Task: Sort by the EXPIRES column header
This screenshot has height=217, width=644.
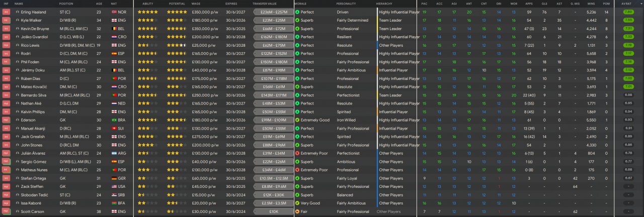Action: [x=231, y=4]
